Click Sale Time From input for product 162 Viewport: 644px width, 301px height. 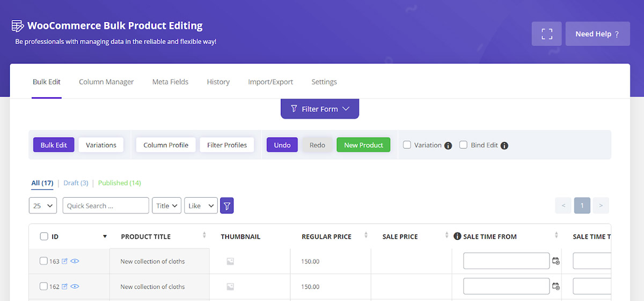[507, 286]
